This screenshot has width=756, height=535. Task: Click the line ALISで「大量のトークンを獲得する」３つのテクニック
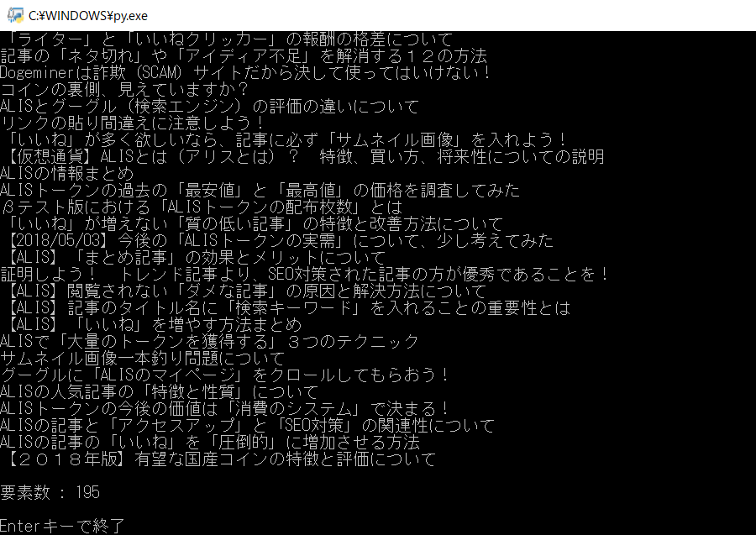209,342
